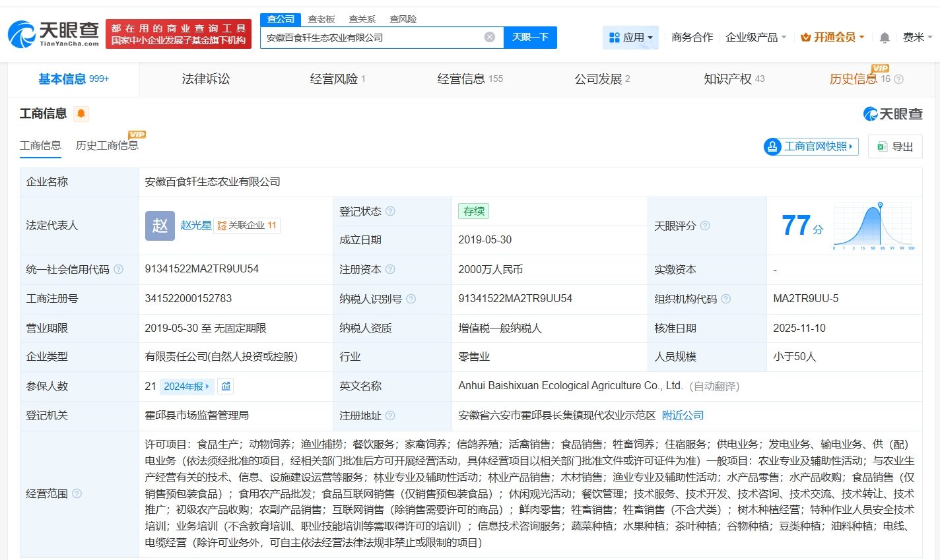Click the orange alert bell beside 工商信息
Image resolution: width=940 pixels, height=560 pixels.
81,114
